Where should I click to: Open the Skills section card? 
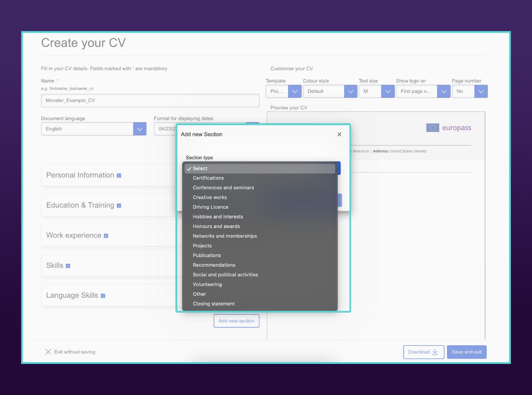[109, 265]
